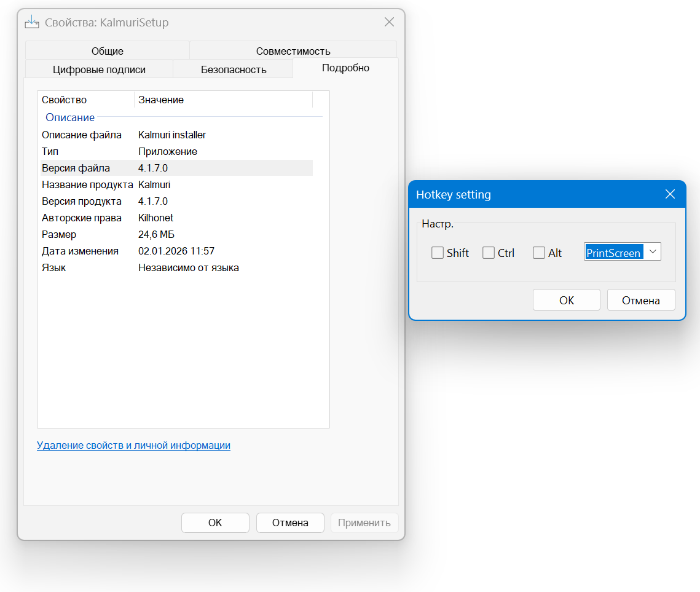Close the KalmuriSetup properties window
The width and height of the screenshot is (700, 592).
pos(389,23)
